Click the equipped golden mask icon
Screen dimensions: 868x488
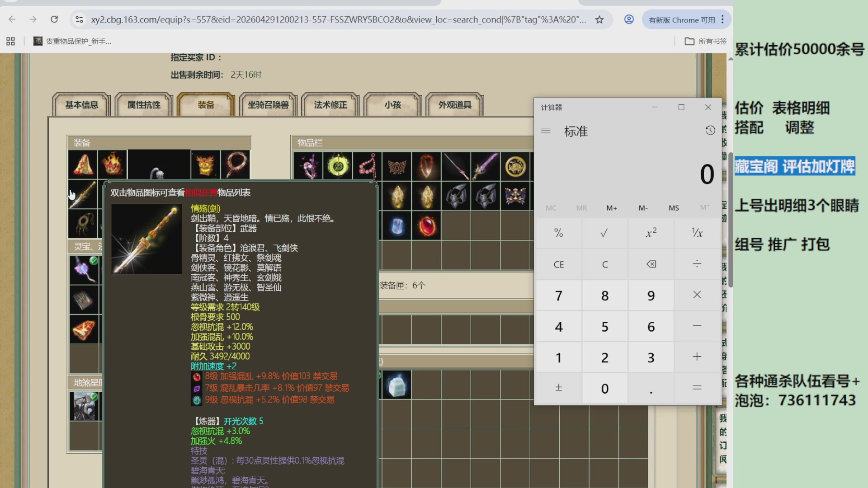pos(205,164)
